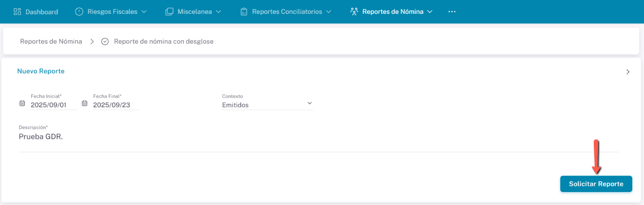Click the Reportes de Nómina people icon
Screen dimensions: 644x205
pos(354,12)
